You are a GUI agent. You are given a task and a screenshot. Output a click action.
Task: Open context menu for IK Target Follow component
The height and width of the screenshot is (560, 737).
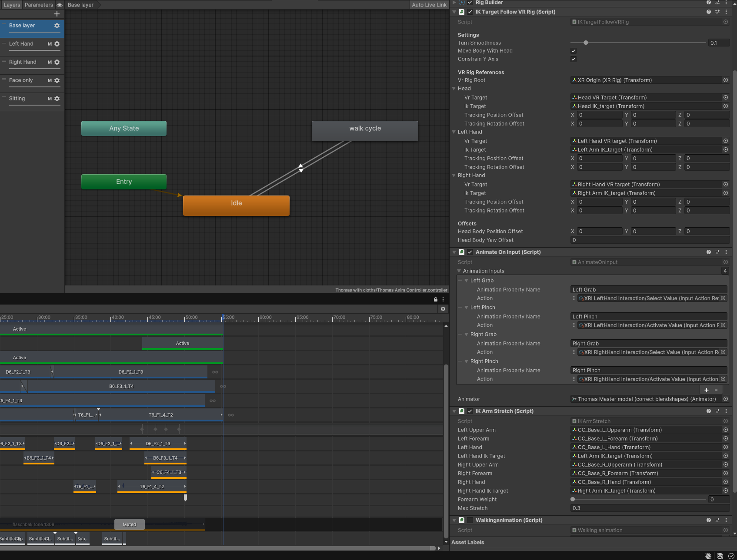click(726, 12)
